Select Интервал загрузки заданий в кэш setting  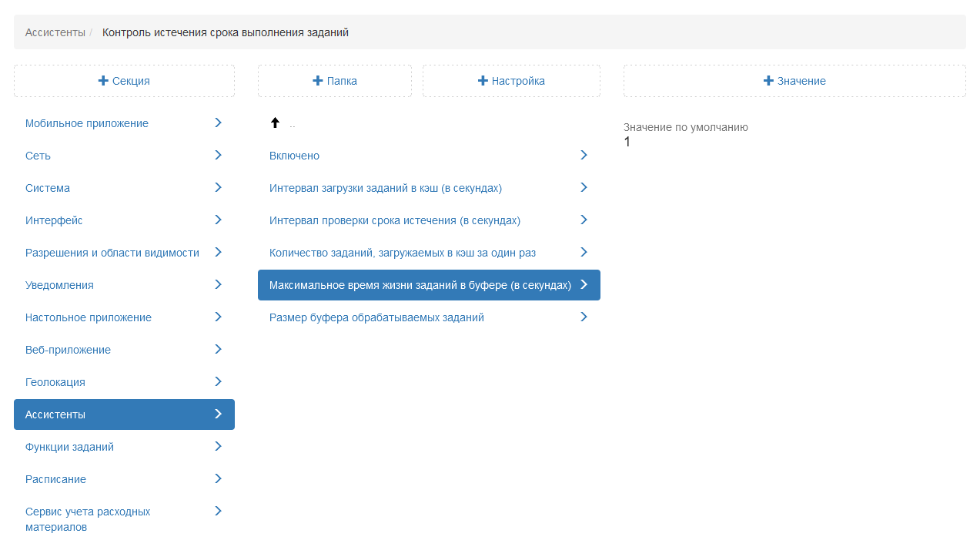click(385, 188)
